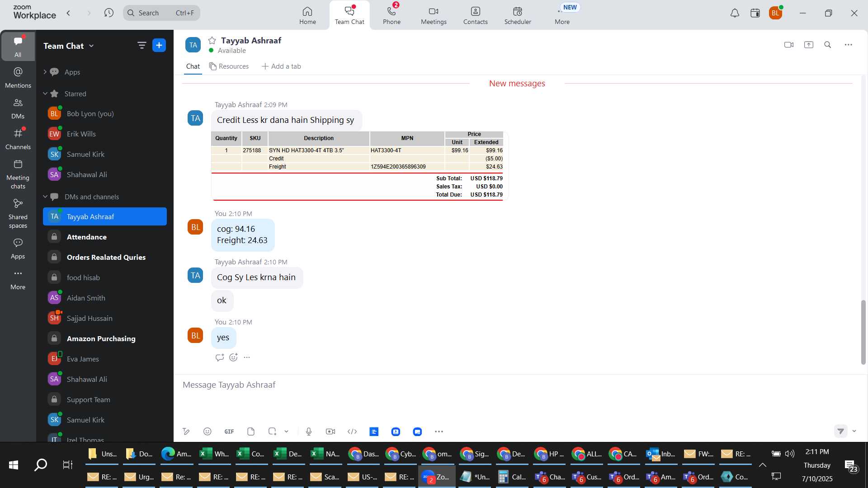Open the Support Team channel
This screenshot has width=868, height=488.
coord(105,399)
